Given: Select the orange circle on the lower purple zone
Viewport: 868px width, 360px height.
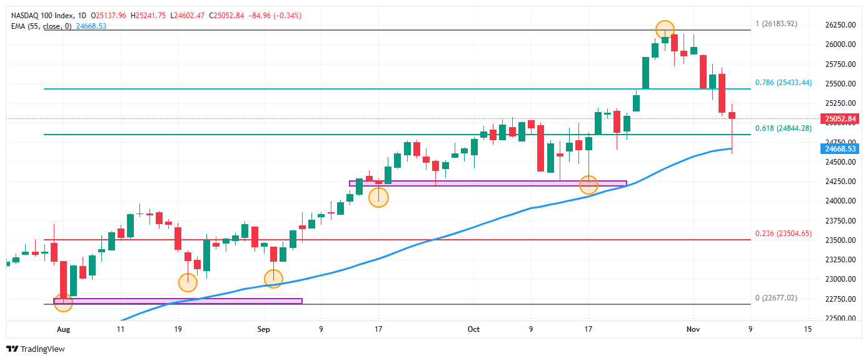Looking at the screenshot, I should [x=63, y=303].
